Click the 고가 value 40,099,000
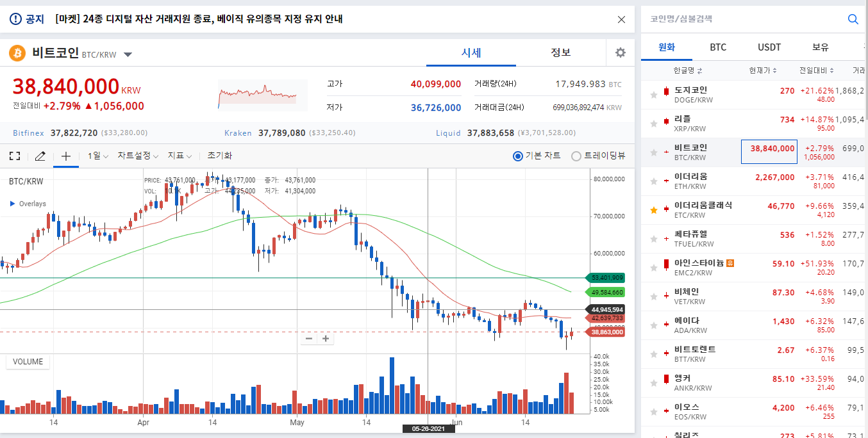Screen dimensions: 868x438 click(x=436, y=84)
